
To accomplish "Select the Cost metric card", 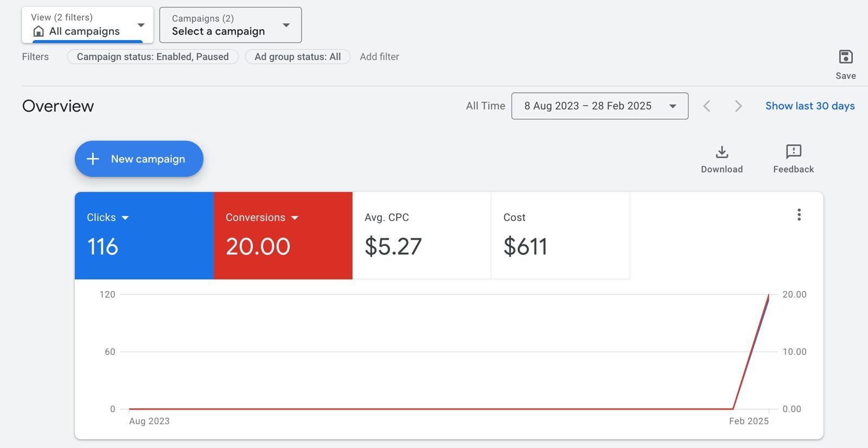I will click(x=560, y=236).
